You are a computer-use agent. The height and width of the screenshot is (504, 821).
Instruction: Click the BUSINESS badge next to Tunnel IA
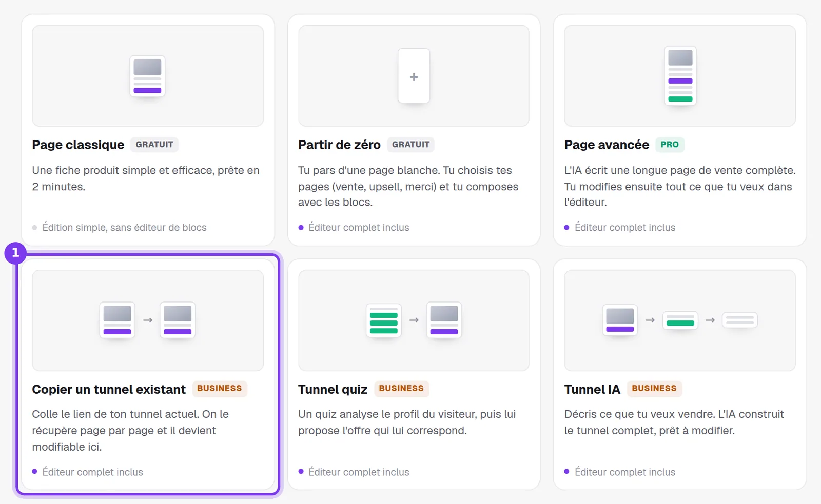pyautogui.click(x=654, y=389)
